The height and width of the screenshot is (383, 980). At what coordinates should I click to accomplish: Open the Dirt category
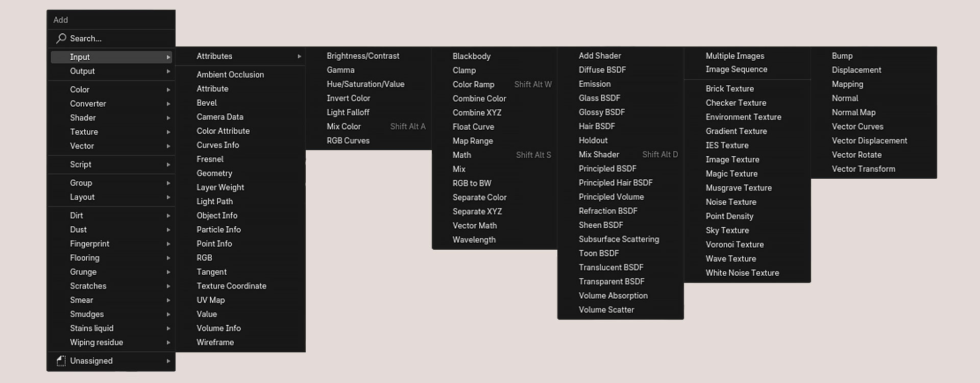[x=111, y=216]
